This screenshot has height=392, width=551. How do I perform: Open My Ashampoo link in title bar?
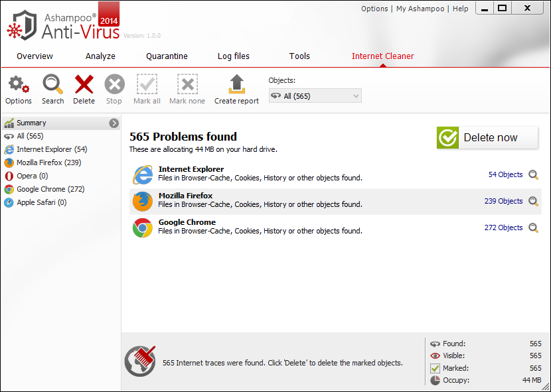pos(421,9)
